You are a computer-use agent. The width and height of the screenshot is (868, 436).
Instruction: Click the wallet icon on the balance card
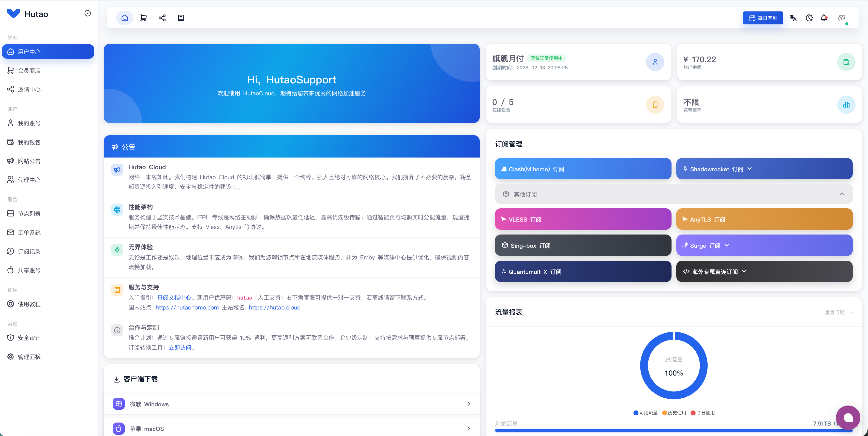846,62
